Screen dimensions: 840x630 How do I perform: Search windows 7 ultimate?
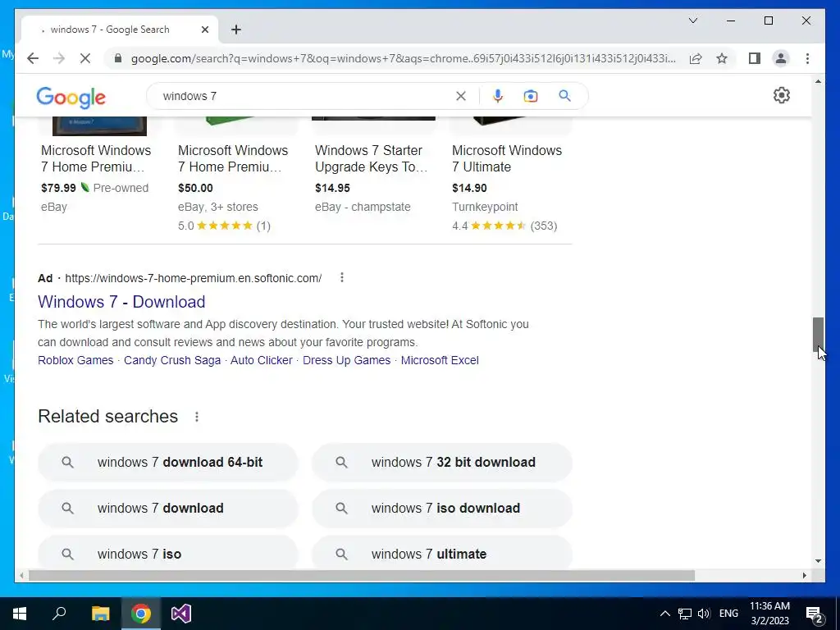pyautogui.click(x=442, y=553)
